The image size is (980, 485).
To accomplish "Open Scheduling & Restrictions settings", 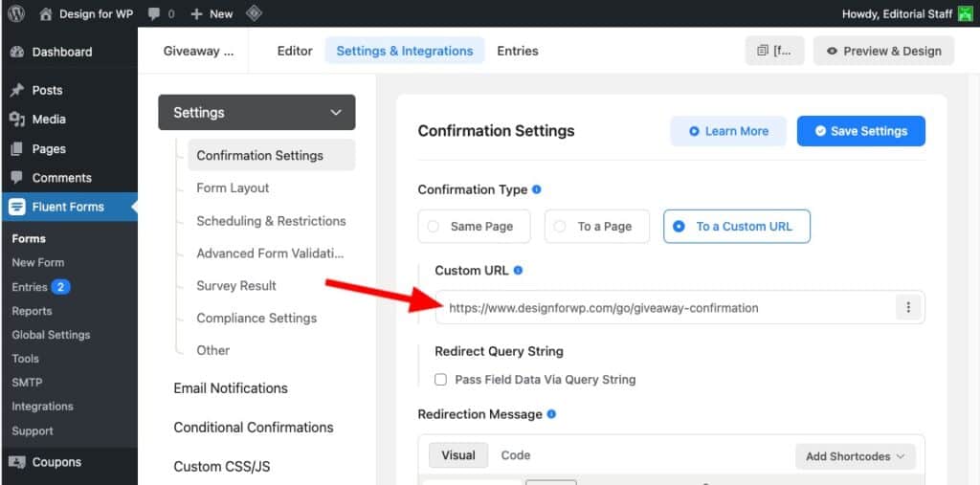I will point(271,221).
